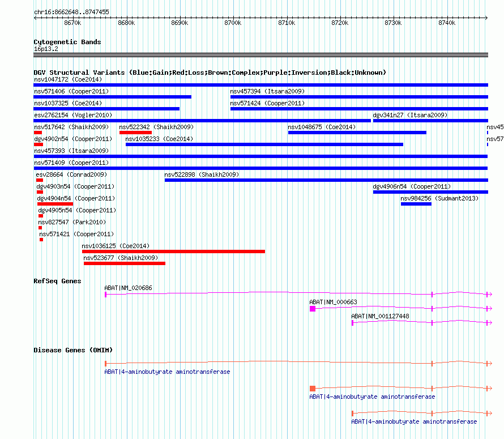Recenter at the 8700k ruler mark

233,23
